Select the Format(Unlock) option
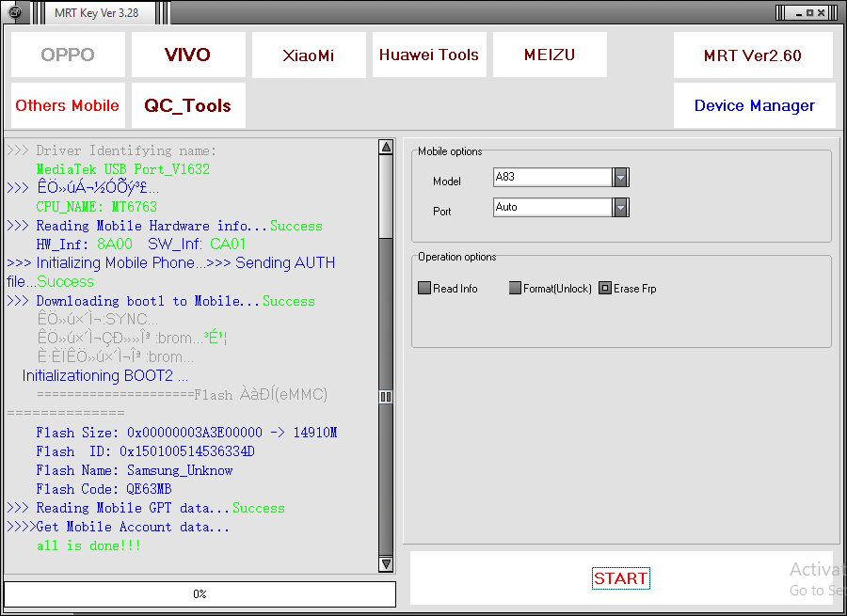The image size is (847, 616). 515,289
